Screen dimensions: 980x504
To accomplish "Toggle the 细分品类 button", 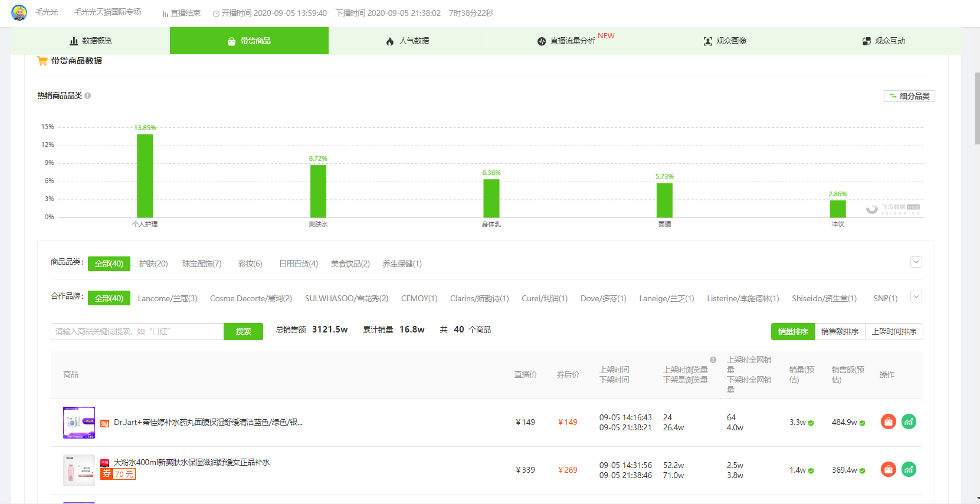I will pyautogui.click(x=909, y=96).
